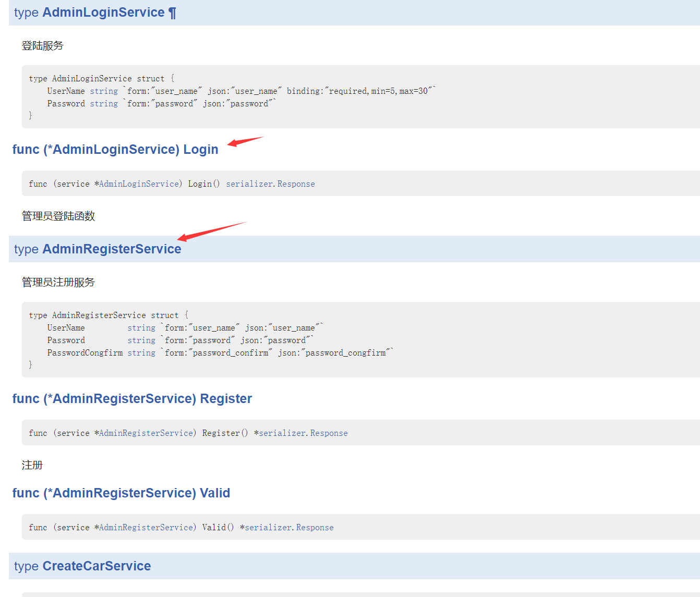Click the PasswordCongfirm field name
The image size is (700, 597).
tap(85, 352)
